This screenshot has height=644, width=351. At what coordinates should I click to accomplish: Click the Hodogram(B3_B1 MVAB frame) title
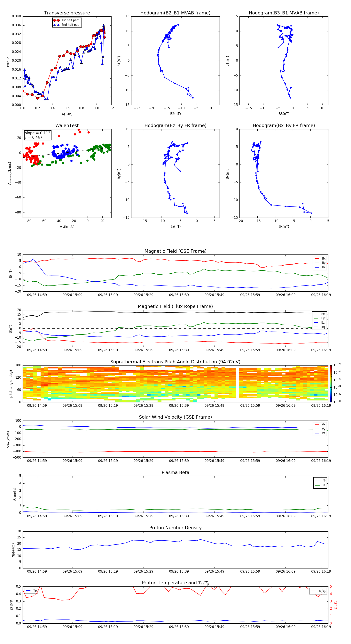[284, 13]
